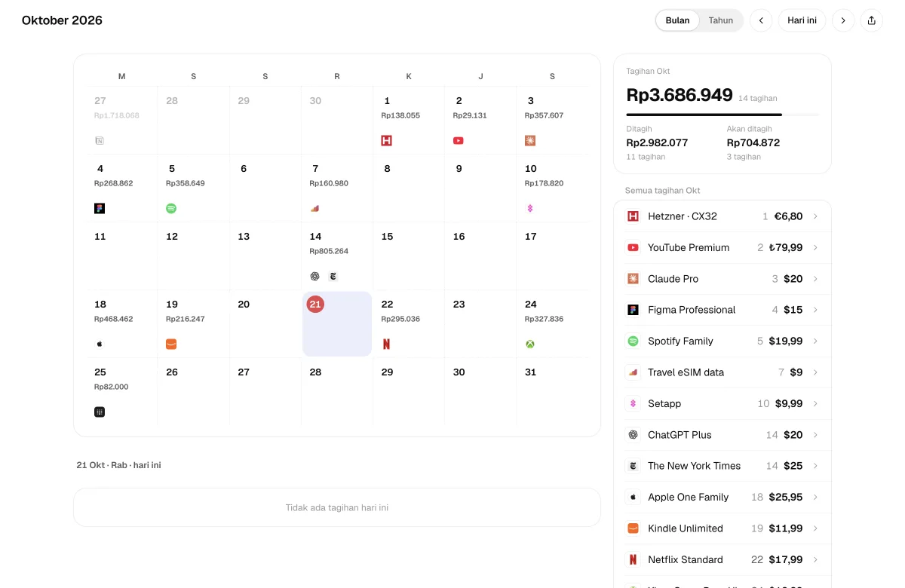The height and width of the screenshot is (588, 905).
Task: Open Setapp row chevron
Action: pos(815,403)
